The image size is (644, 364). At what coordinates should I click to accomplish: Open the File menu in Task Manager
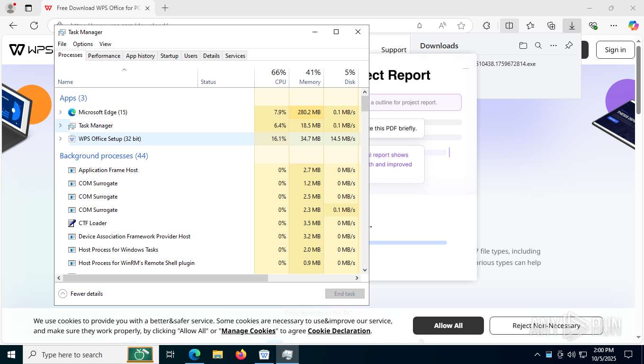point(62,44)
